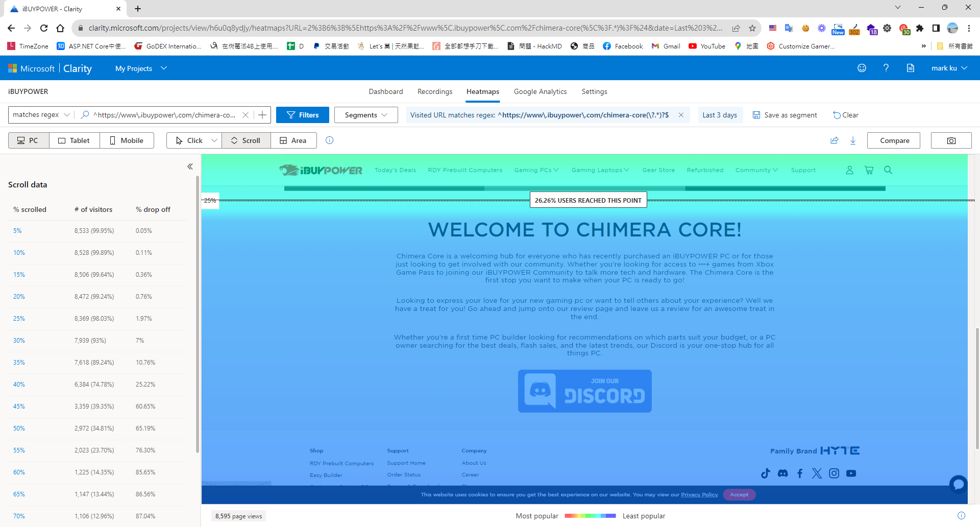The height and width of the screenshot is (527, 980).
Task: Click the URL regex search input field
Action: pyautogui.click(x=164, y=115)
